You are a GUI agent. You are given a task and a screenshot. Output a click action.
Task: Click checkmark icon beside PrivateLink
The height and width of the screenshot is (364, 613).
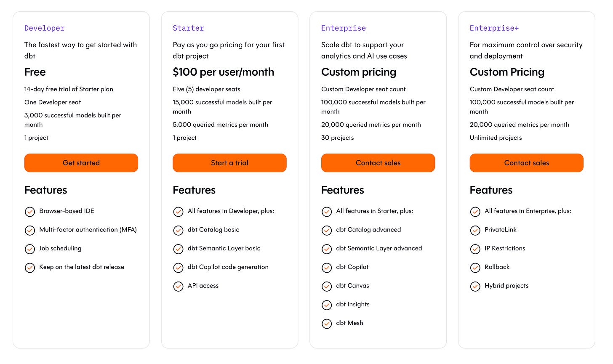(x=475, y=230)
